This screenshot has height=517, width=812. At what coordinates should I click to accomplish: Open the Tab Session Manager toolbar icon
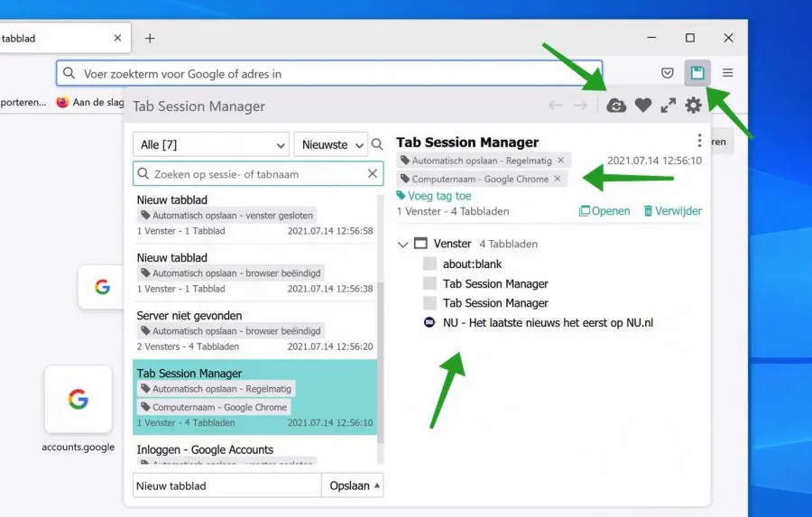697,73
